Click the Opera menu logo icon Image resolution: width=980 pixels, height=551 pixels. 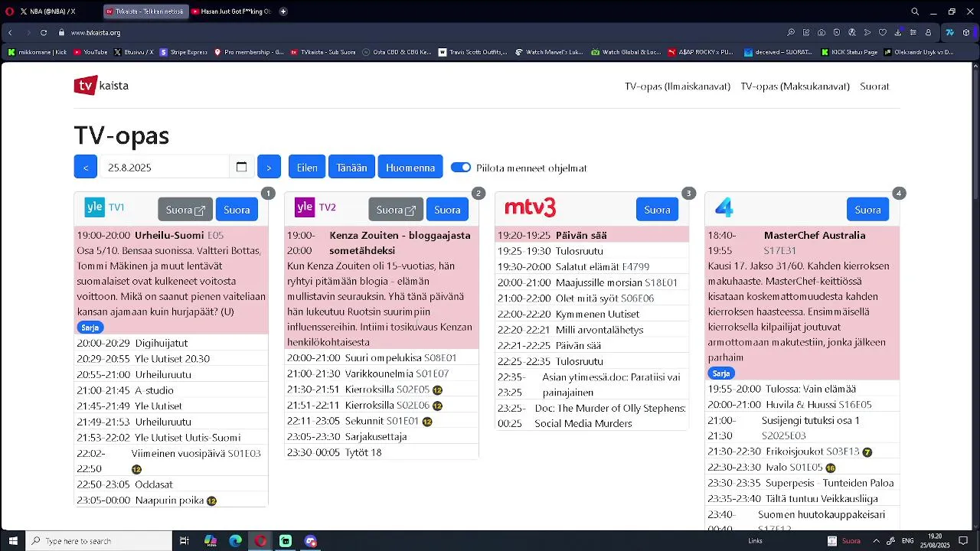pos(9,11)
